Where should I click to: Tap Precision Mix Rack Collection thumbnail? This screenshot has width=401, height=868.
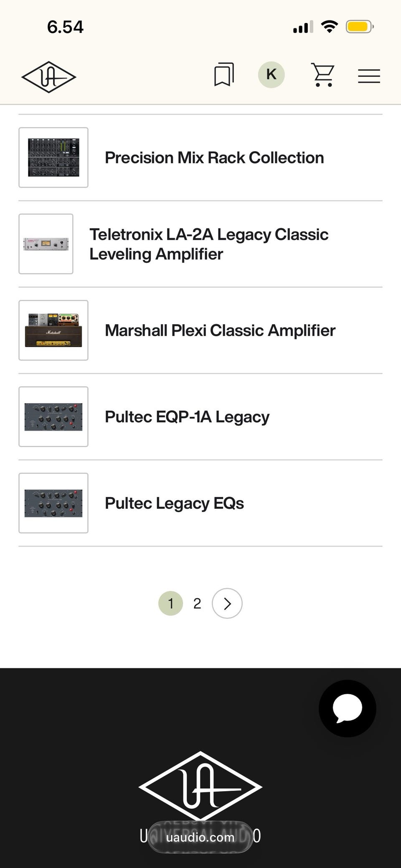click(53, 157)
